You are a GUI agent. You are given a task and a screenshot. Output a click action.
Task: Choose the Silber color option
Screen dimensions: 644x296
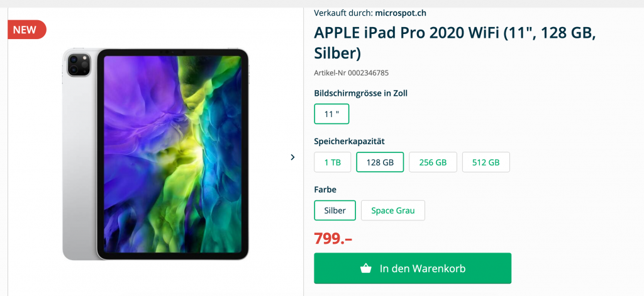point(335,210)
